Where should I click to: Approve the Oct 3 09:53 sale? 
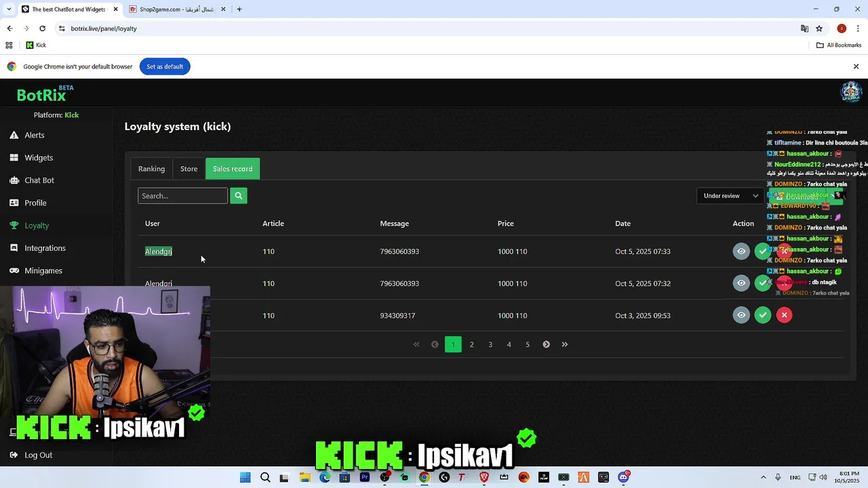(x=763, y=314)
